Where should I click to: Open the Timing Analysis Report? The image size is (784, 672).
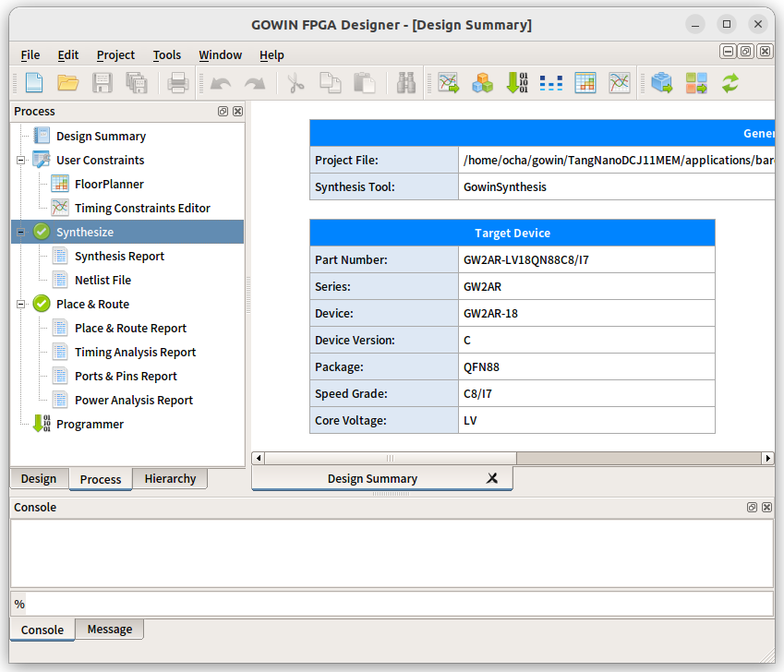(x=135, y=353)
